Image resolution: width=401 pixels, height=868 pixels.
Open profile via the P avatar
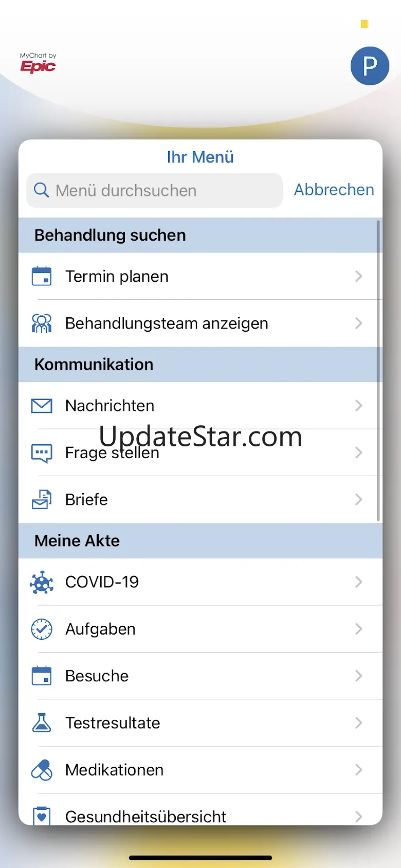370,66
